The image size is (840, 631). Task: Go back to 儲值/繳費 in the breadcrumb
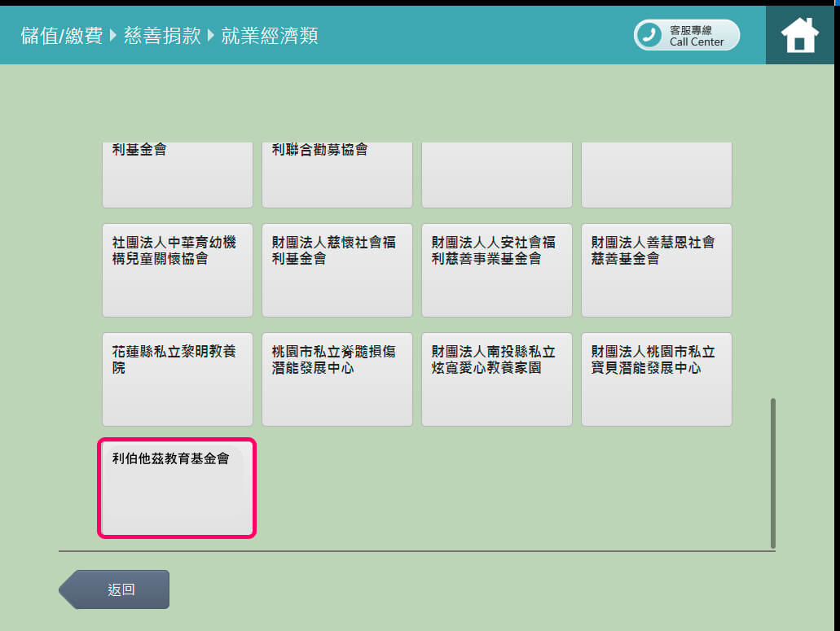point(61,36)
